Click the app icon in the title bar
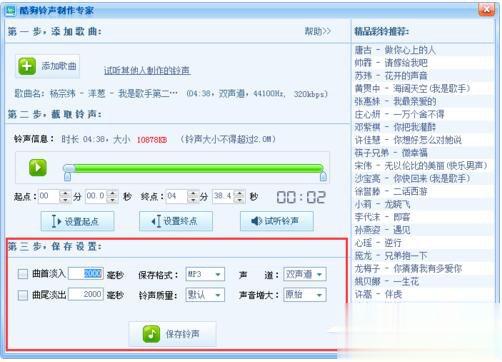 [10, 10]
